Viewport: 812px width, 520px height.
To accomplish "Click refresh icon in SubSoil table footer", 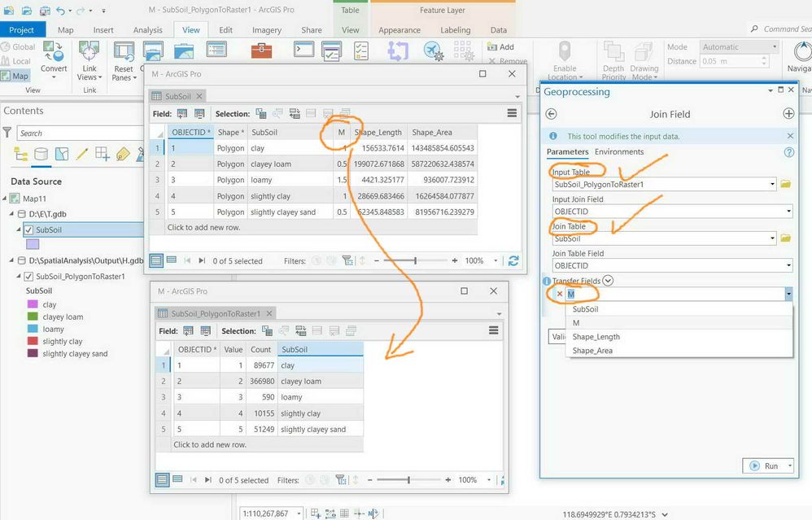I will coord(513,260).
